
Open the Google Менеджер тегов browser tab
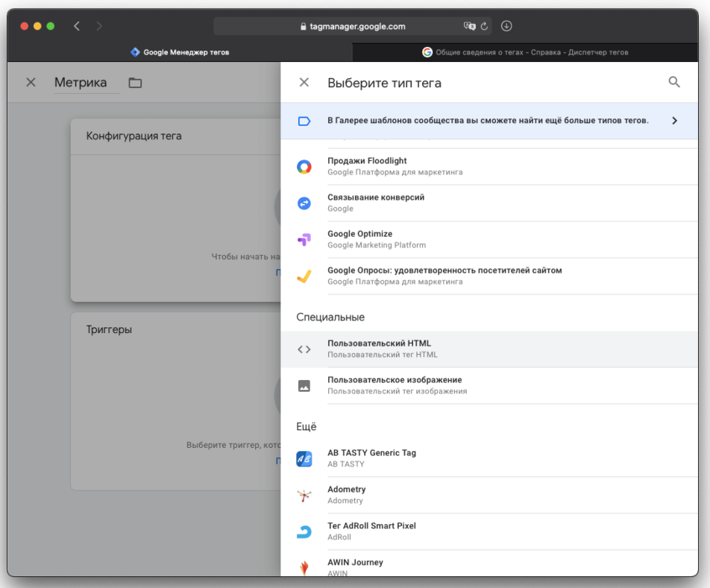180,52
